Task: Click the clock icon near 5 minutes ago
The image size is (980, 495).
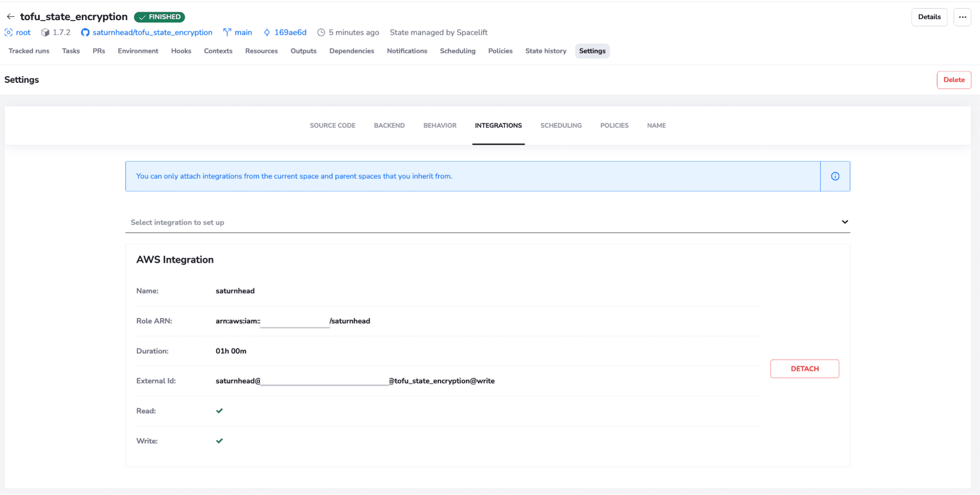Action: tap(321, 32)
